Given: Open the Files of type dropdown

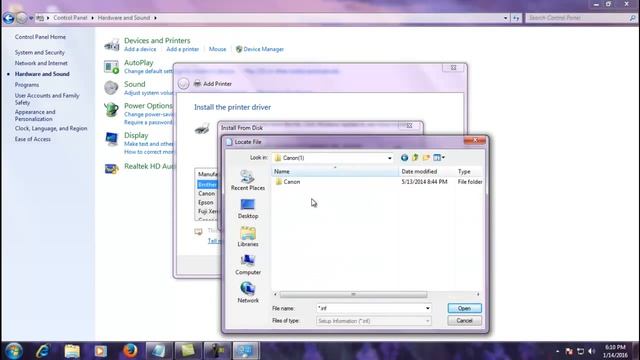Looking at the screenshot, I should 427,321.
